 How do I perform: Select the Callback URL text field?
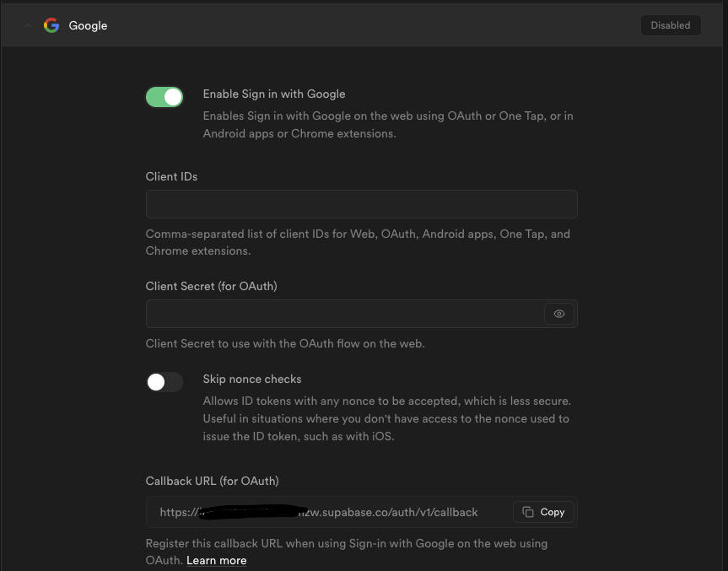pyautogui.click(x=329, y=512)
